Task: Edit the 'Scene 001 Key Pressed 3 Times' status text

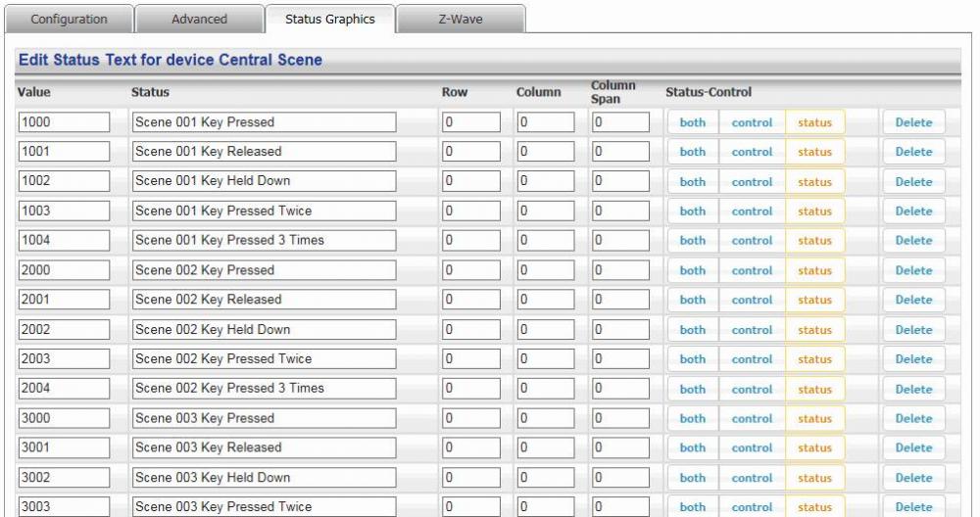Action: (264, 240)
